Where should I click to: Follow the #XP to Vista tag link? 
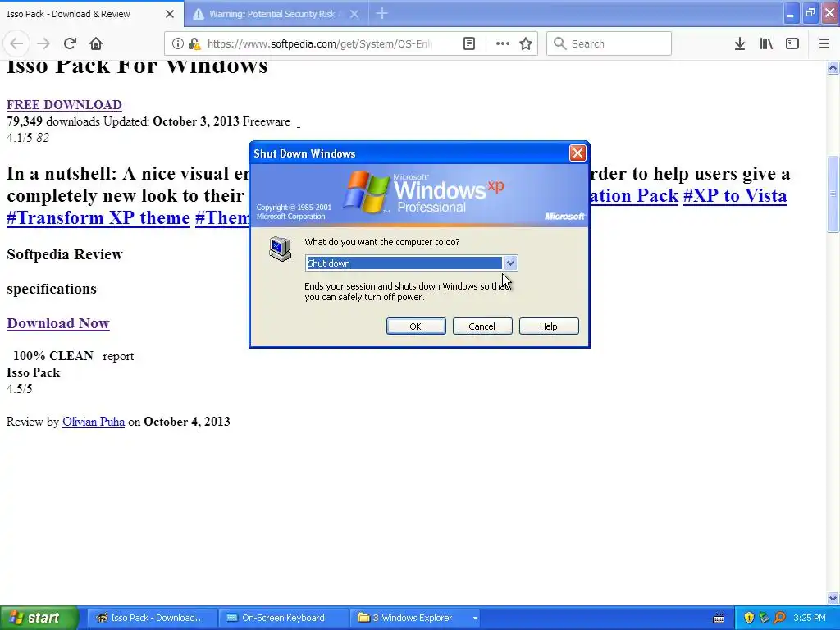pos(735,195)
